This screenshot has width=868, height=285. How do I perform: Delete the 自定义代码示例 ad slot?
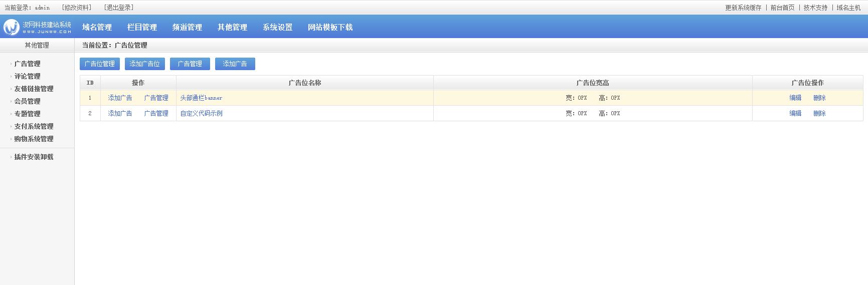tap(819, 113)
